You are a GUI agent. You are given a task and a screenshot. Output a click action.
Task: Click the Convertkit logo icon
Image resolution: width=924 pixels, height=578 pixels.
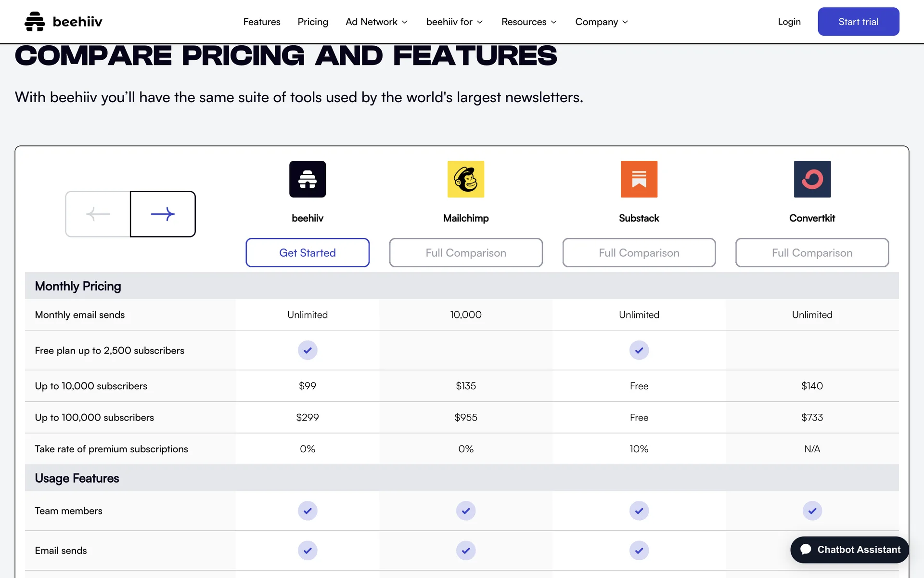point(812,179)
